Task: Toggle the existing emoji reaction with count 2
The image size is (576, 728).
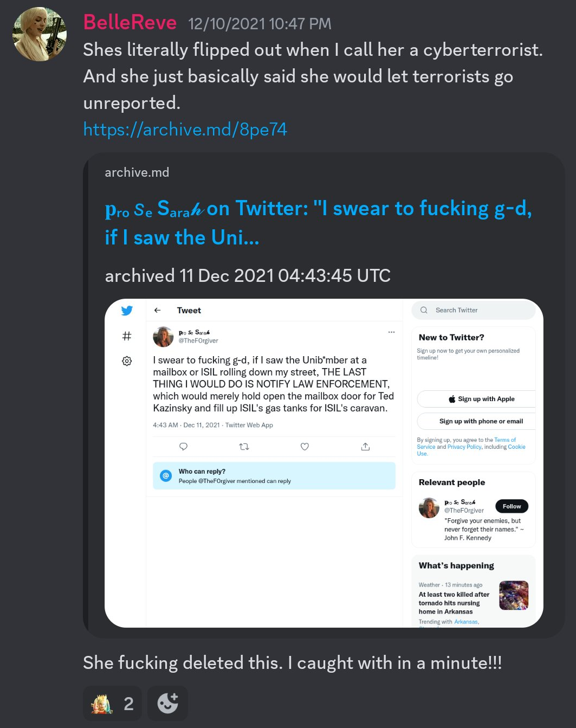Action: pyautogui.click(x=113, y=704)
